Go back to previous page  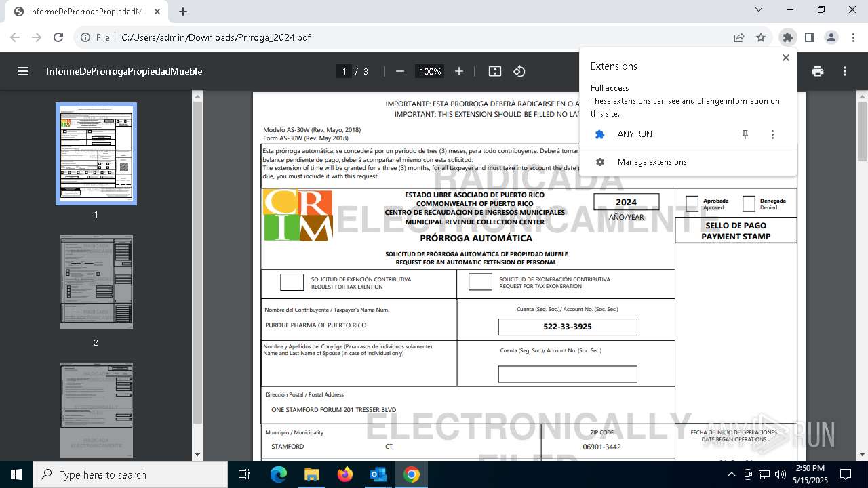[15, 37]
